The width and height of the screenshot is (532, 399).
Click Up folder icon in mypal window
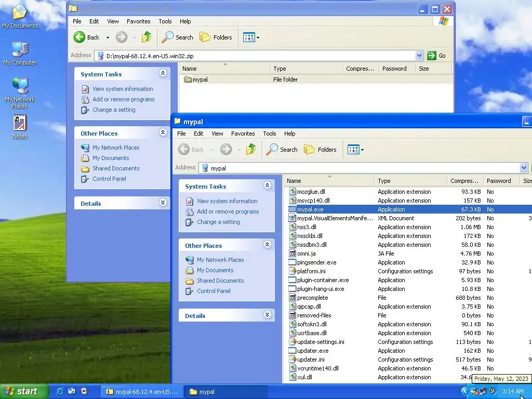coord(251,149)
